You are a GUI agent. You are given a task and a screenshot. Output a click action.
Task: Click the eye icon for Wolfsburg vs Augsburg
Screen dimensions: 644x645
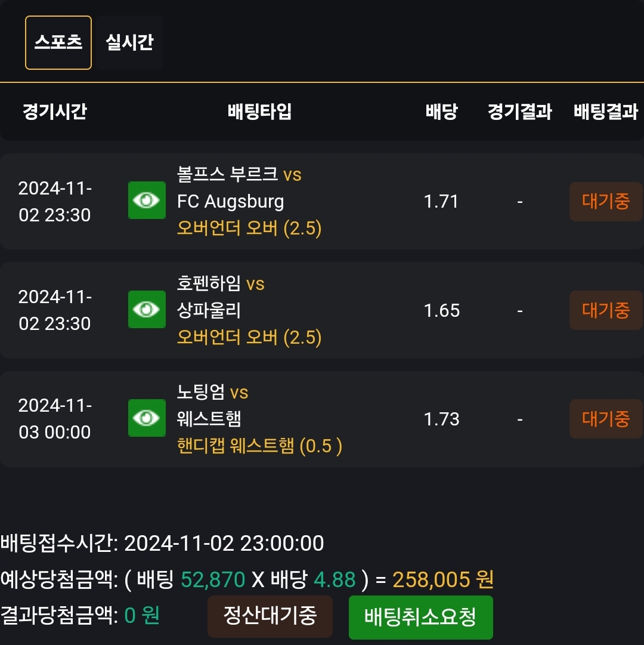coord(147,200)
